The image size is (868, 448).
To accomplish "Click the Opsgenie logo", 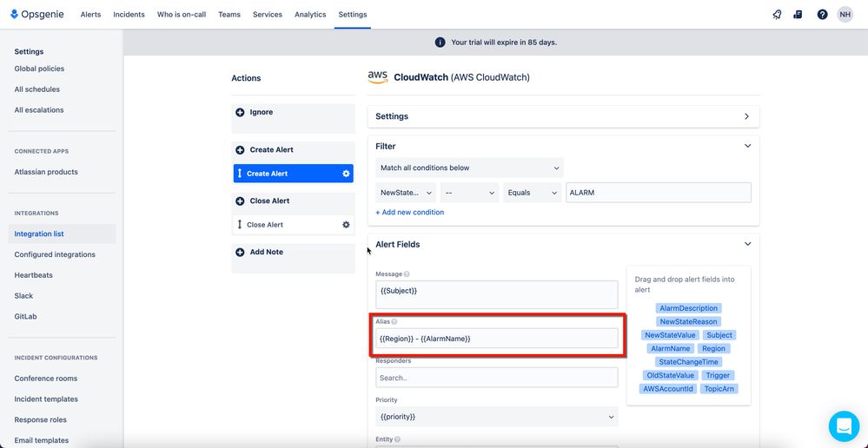I will [37, 15].
